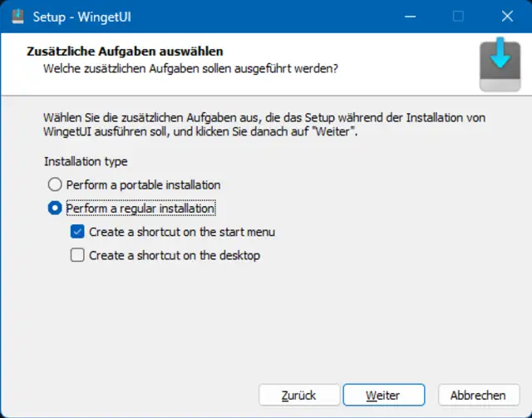The height and width of the screenshot is (418, 532).
Task: Click the "Perform a regular installation" label text
Action: click(x=140, y=209)
